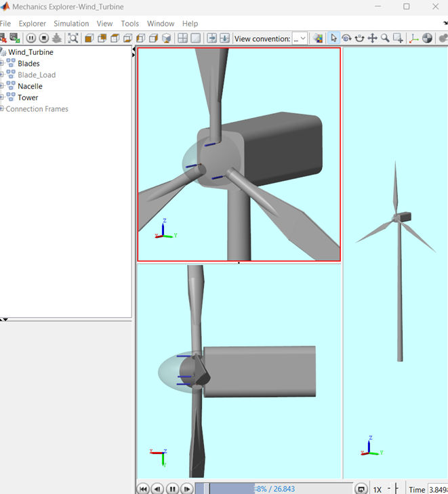Click the update diagram icon with green arrow

click(14, 38)
